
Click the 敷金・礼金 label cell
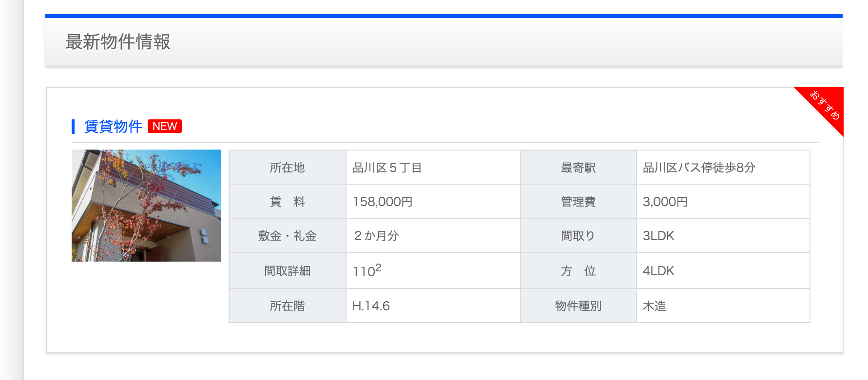point(288,236)
